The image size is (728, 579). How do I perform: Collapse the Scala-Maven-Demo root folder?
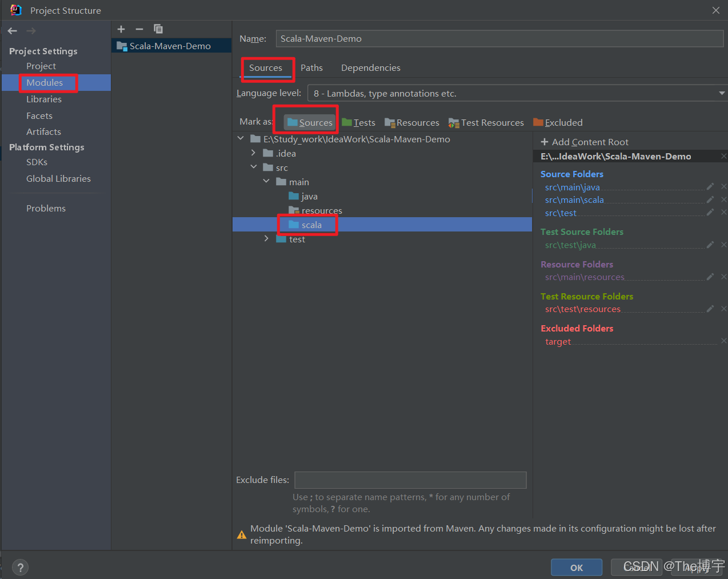point(241,139)
